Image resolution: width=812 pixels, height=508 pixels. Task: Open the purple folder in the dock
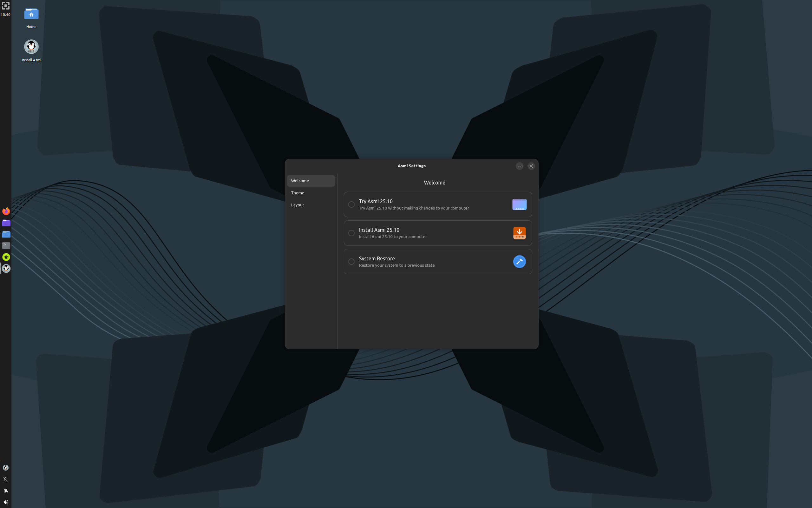[6, 223]
